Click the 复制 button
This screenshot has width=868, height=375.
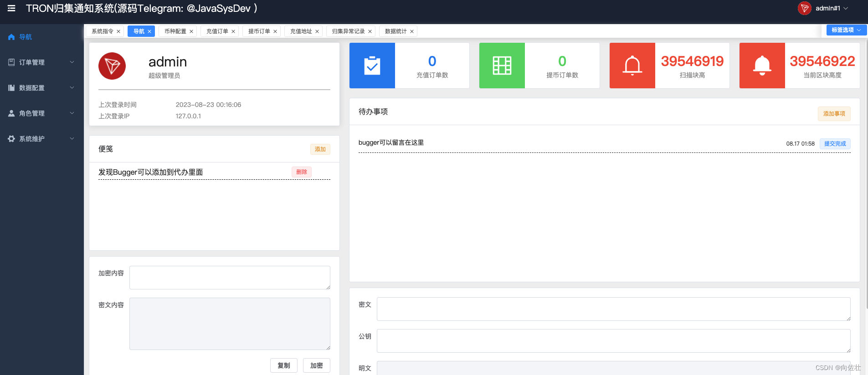pos(284,365)
